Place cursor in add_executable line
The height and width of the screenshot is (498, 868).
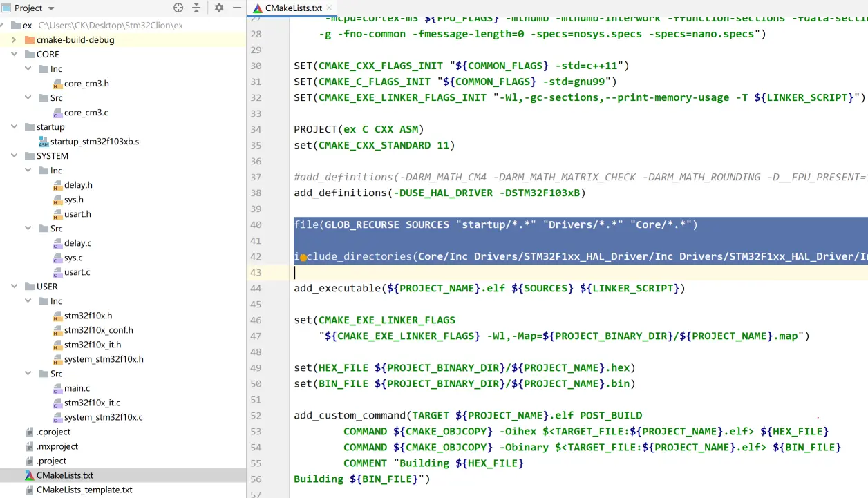(489, 288)
